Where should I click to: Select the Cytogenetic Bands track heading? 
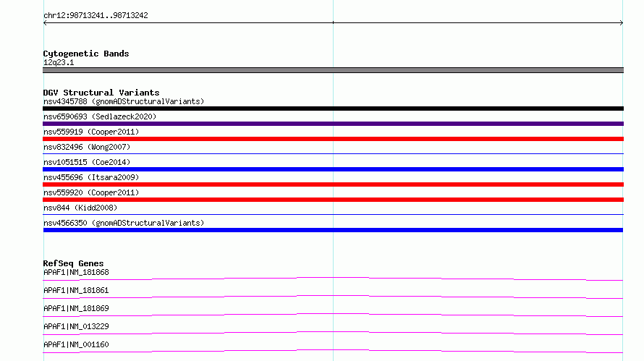(x=86, y=54)
